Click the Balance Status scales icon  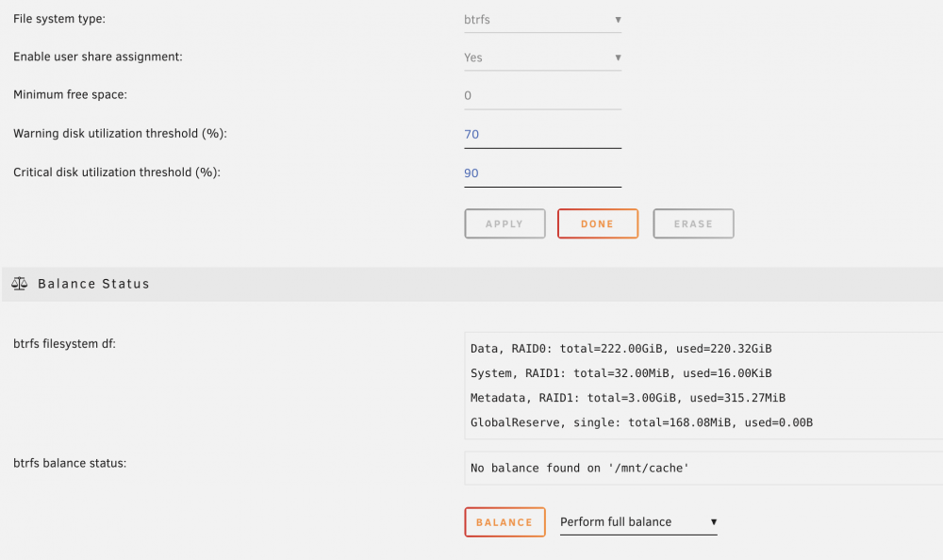coord(19,284)
